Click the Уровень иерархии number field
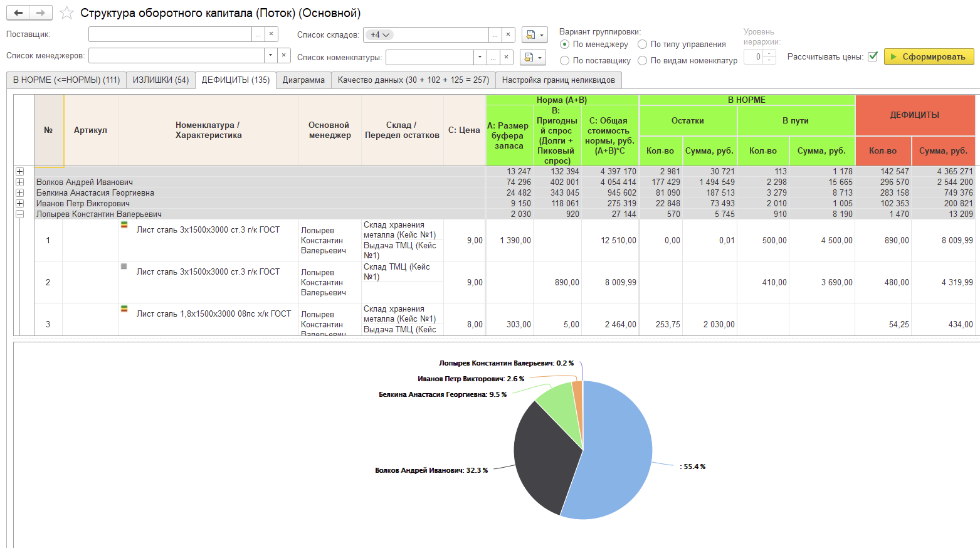The image size is (980, 548). click(x=754, y=57)
